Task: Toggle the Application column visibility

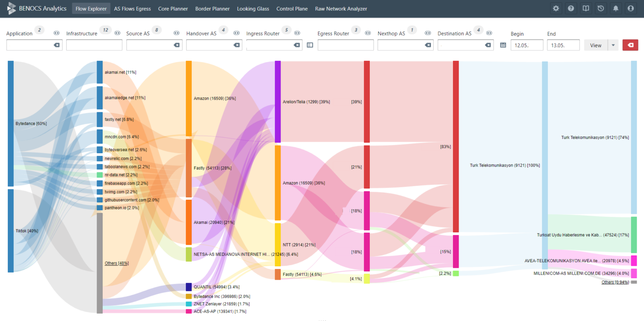Action: (x=57, y=33)
